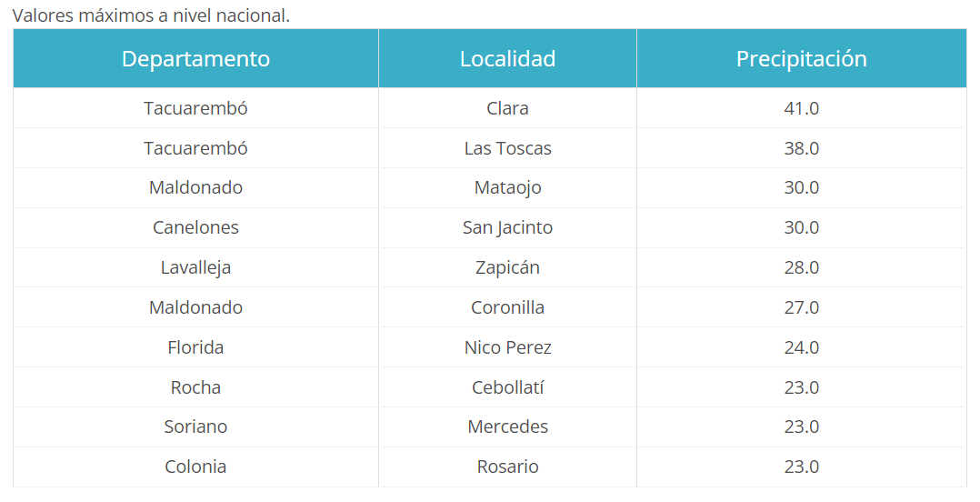Select the Colonia department cell
The width and height of the screenshot is (980, 502).
195,467
